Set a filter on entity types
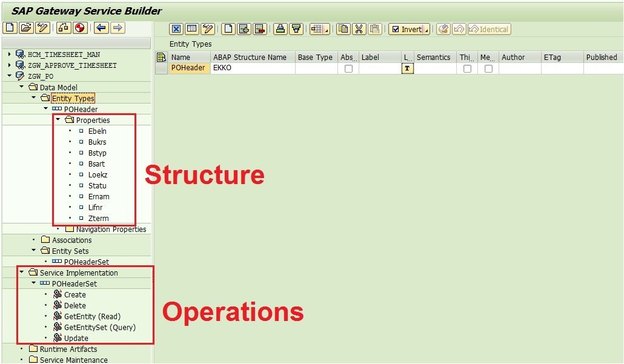Viewport: 624px width, 364px height. 294,28
